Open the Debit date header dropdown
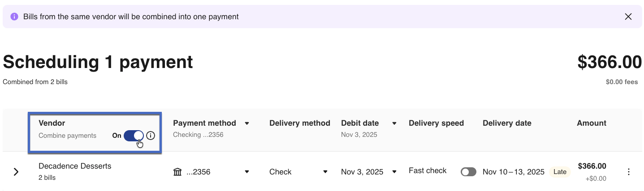This screenshot has width=644, height=191. pos(394,123)
